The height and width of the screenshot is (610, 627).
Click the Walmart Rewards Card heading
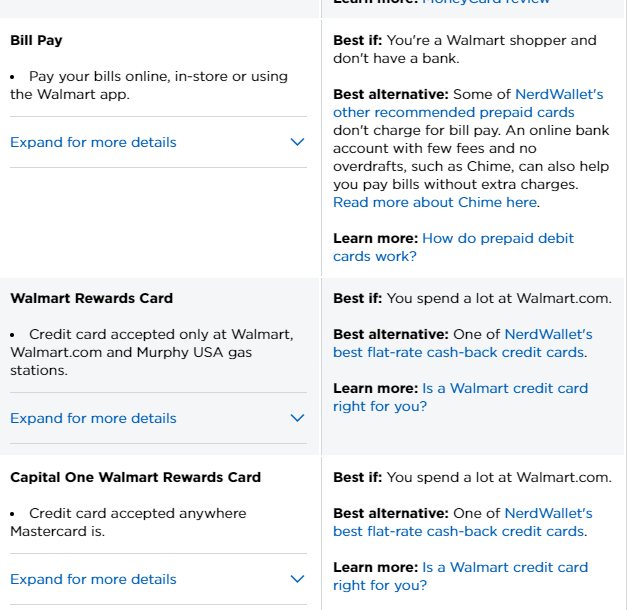pos(91,298)
